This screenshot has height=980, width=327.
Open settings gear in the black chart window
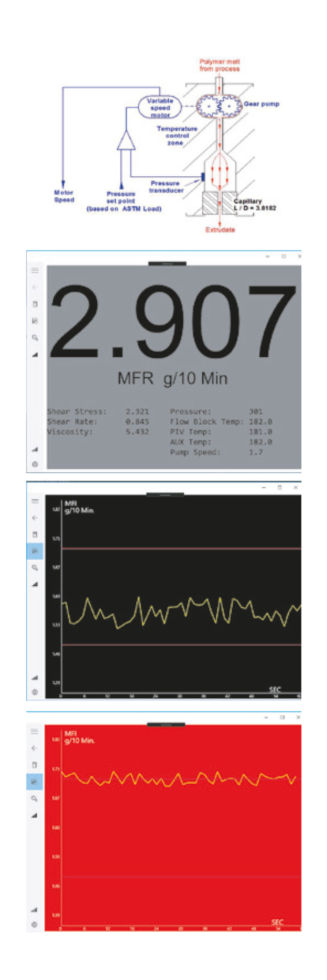pos(35,692)
